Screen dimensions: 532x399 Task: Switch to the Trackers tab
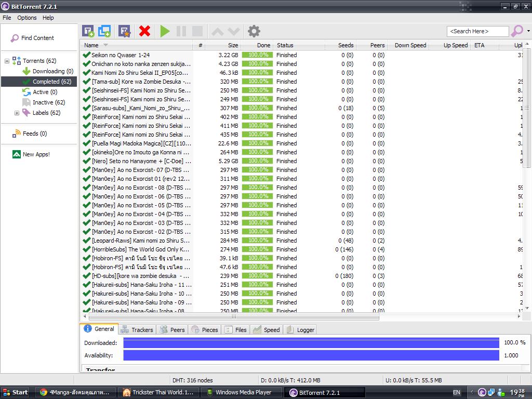[x=137, y=330]
